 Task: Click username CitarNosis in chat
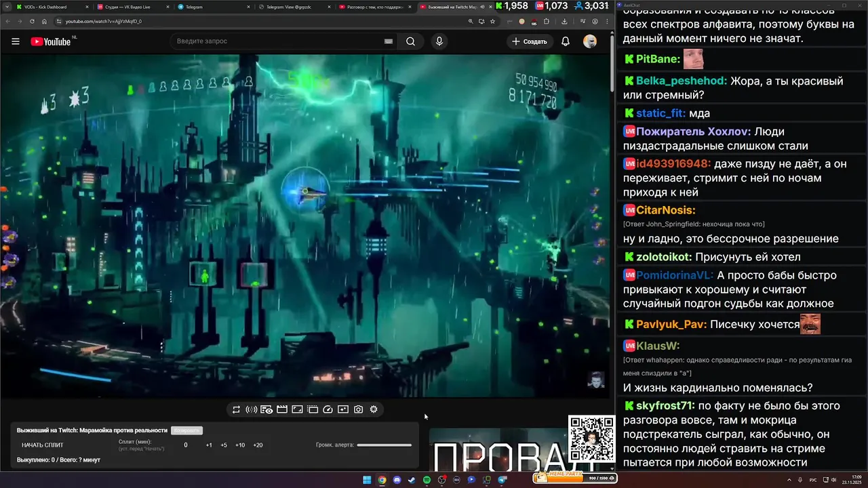[x=665, y=210]
